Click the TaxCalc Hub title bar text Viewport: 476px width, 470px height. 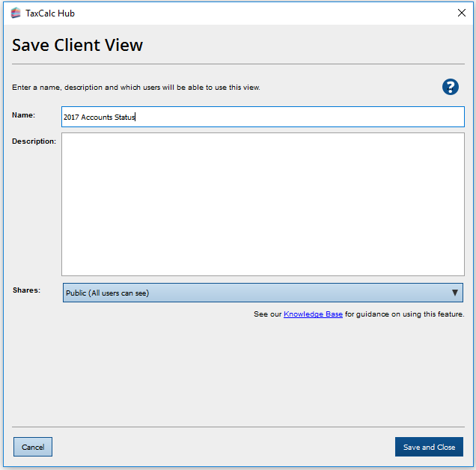pos(50,13)
